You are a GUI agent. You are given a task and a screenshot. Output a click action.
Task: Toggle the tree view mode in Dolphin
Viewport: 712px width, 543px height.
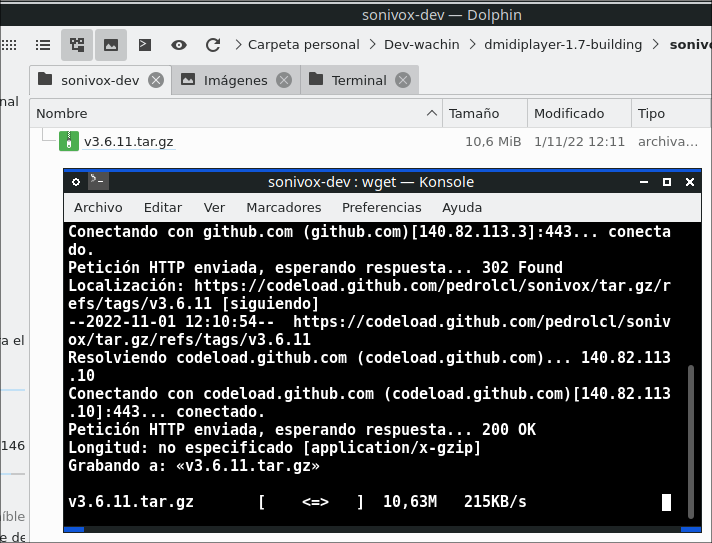[77, 45]
